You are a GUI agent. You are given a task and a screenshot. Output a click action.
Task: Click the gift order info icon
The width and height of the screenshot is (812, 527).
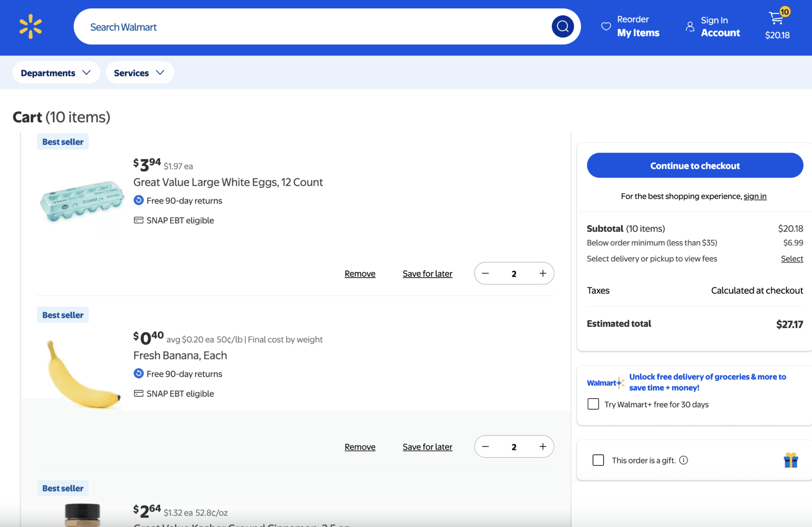[x=684, y=460]
